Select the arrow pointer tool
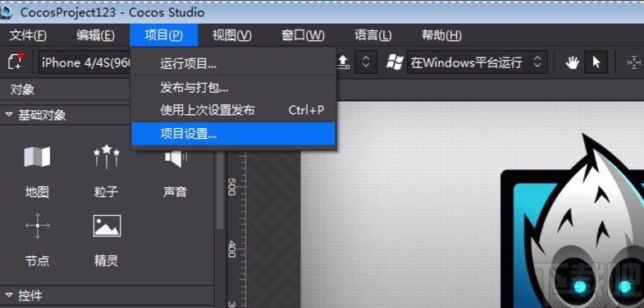644x308 pixels. coord(596,62)
